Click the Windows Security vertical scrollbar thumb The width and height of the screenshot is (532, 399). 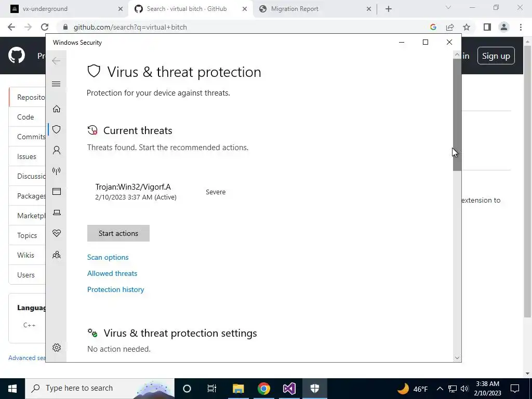[x=457, y=115]
